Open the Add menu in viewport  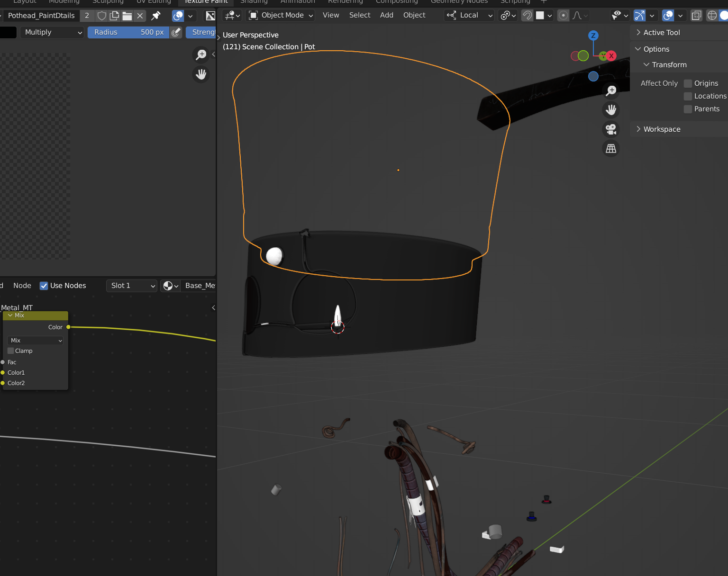coord(386,15)
